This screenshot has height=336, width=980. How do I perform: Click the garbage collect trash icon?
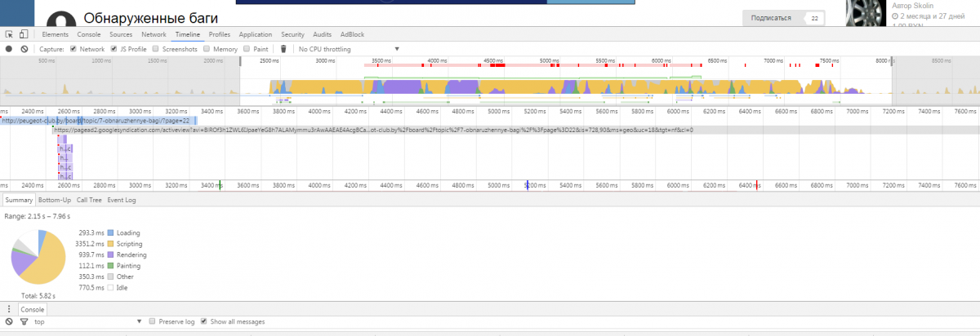coord(283,49)
